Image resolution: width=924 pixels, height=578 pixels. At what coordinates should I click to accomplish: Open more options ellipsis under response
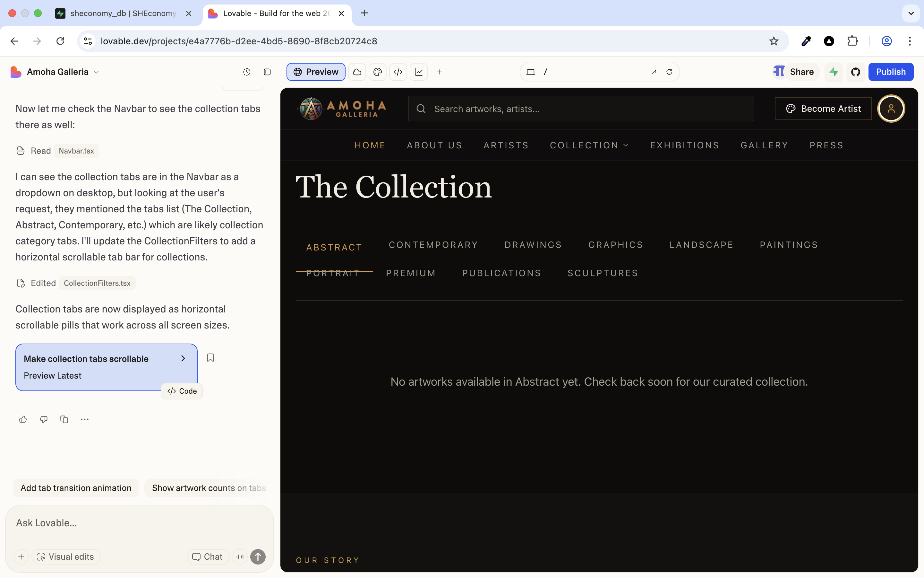[85, 419]
